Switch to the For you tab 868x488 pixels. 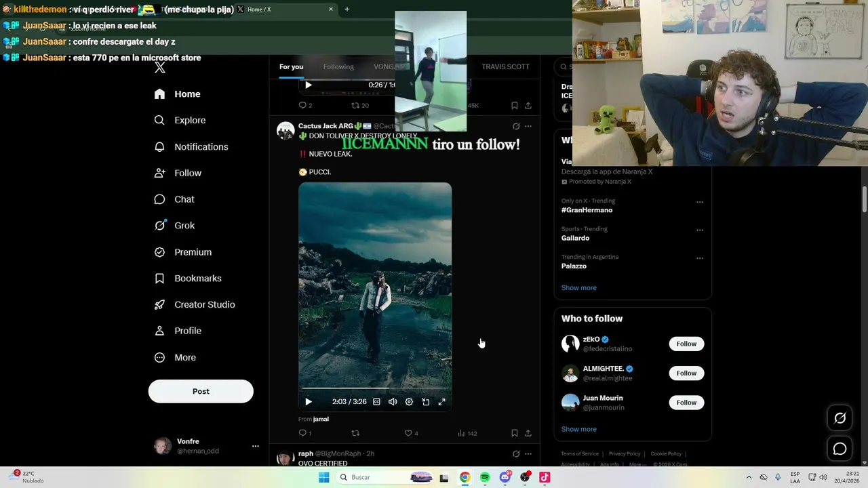pos(292,67)
